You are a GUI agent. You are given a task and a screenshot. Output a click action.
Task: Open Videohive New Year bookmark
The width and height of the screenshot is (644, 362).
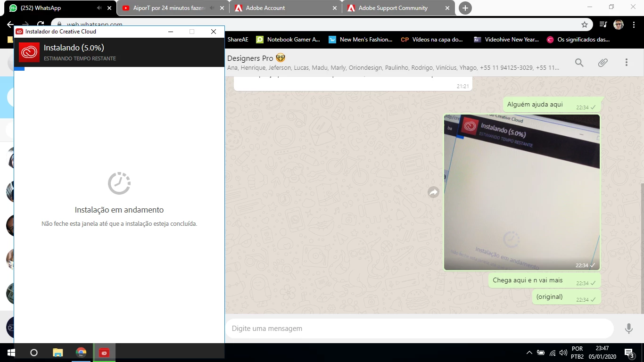506,40
